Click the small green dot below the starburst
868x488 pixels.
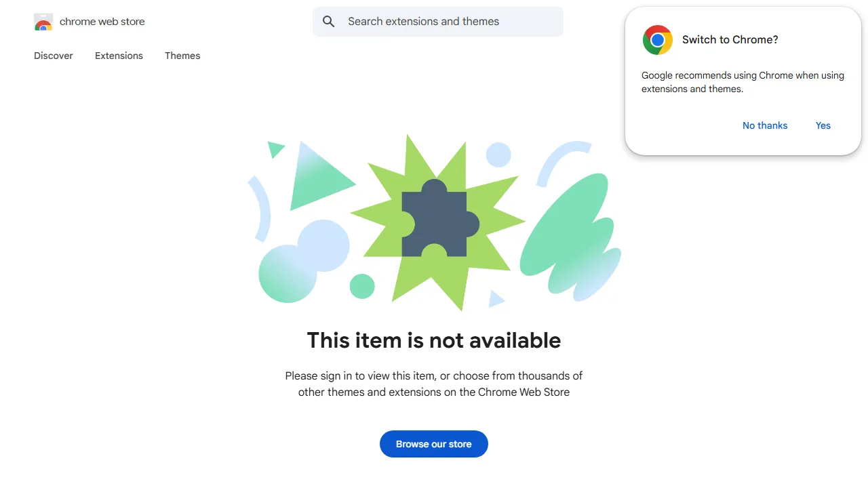(x=362, y=287)
